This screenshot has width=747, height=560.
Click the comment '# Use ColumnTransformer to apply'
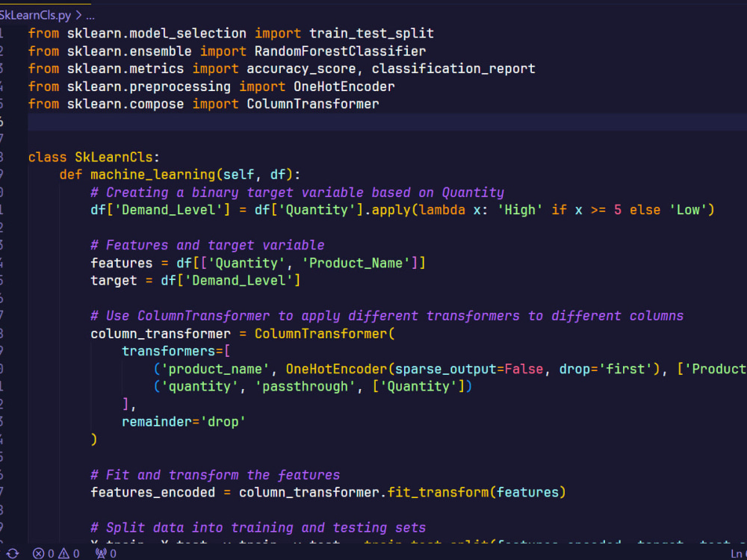click(x=215, y=316)
